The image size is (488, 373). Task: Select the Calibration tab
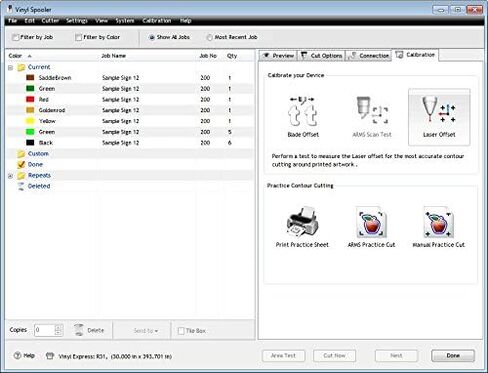click(415, 55)
